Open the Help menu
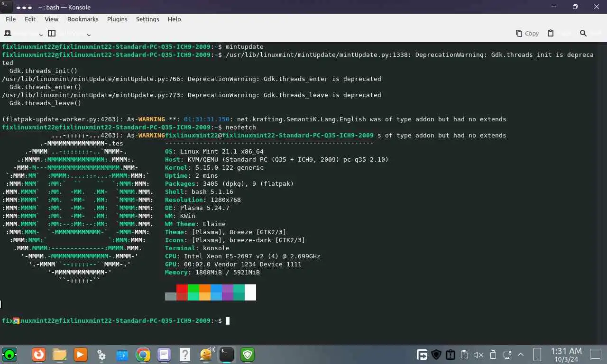 pyautogui.click(x=174, y=19)
